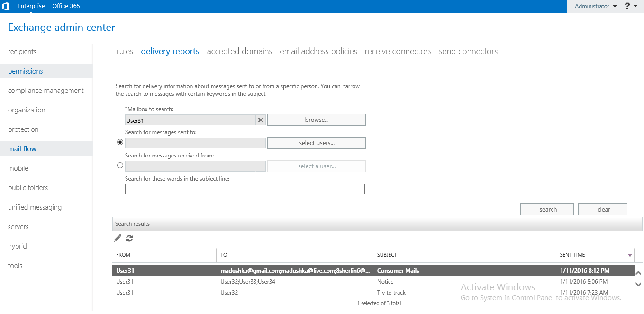This screenshot has height=314, width=644.
Task: Open the SENT TIME column filter dropdown
Action: pos(630,255)
